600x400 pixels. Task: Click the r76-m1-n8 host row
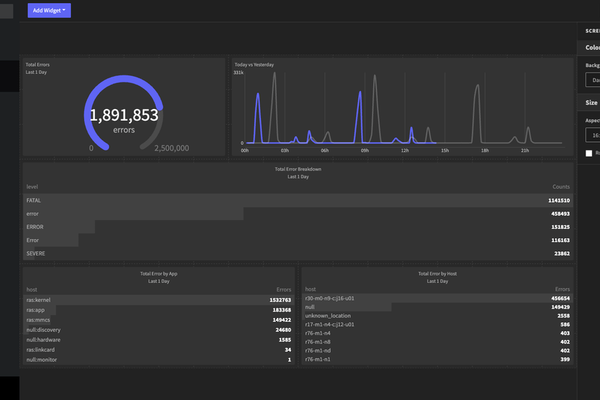pos(437,342)
